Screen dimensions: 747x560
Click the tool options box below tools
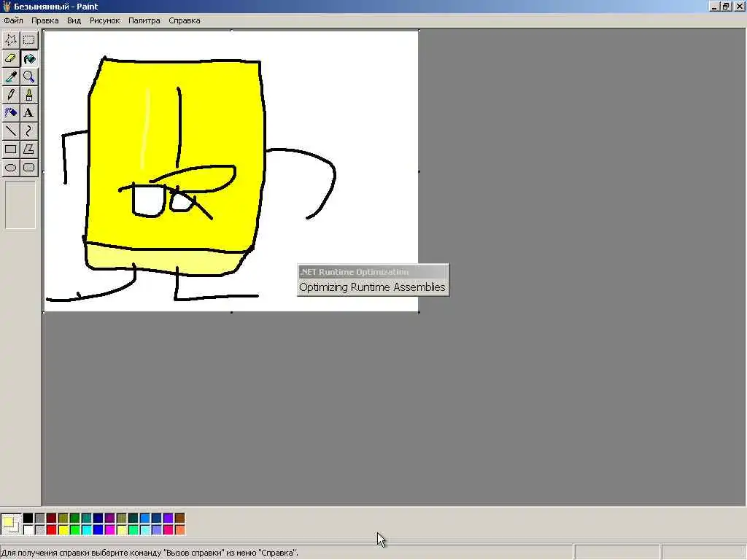click(20, 205)
